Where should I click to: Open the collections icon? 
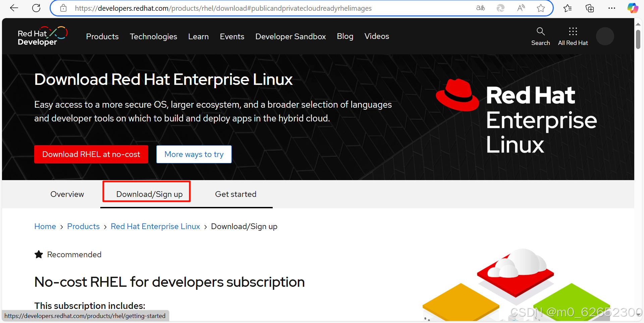click(x=590, y=8)
